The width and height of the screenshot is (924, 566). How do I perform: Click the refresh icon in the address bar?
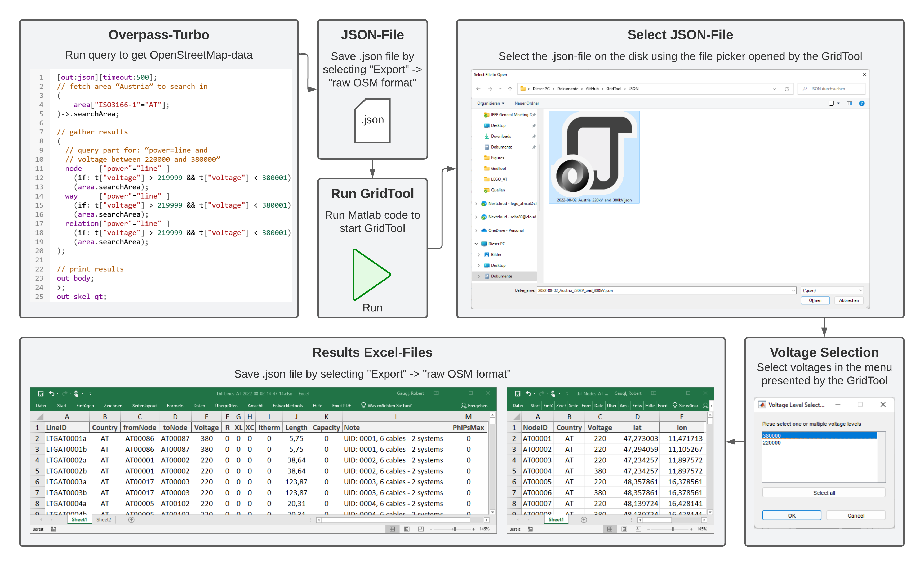pyautogui.click(x=786, y=89)
